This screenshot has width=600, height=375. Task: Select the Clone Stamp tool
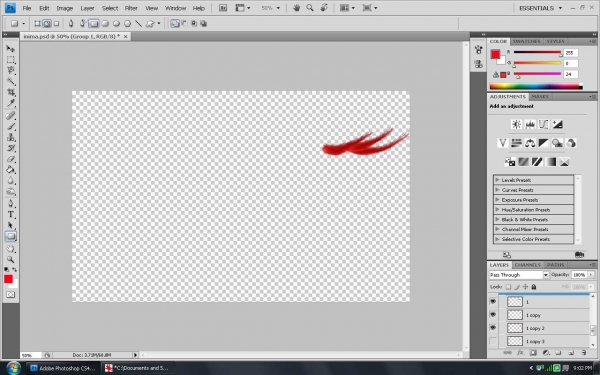coord(10,137)
